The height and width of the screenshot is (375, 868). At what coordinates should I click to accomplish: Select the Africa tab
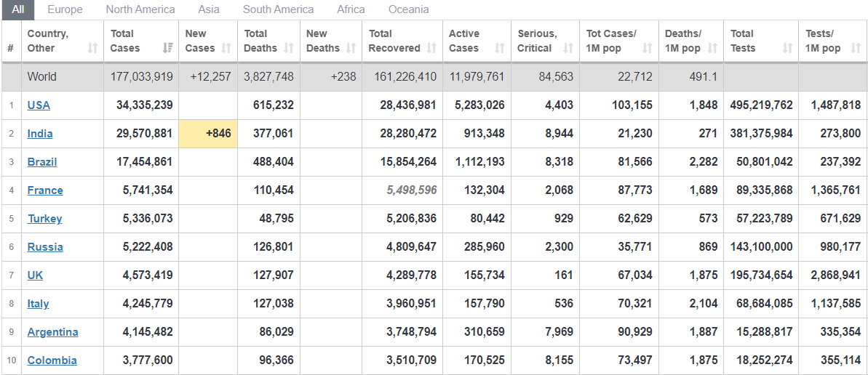tap(351, 9)
